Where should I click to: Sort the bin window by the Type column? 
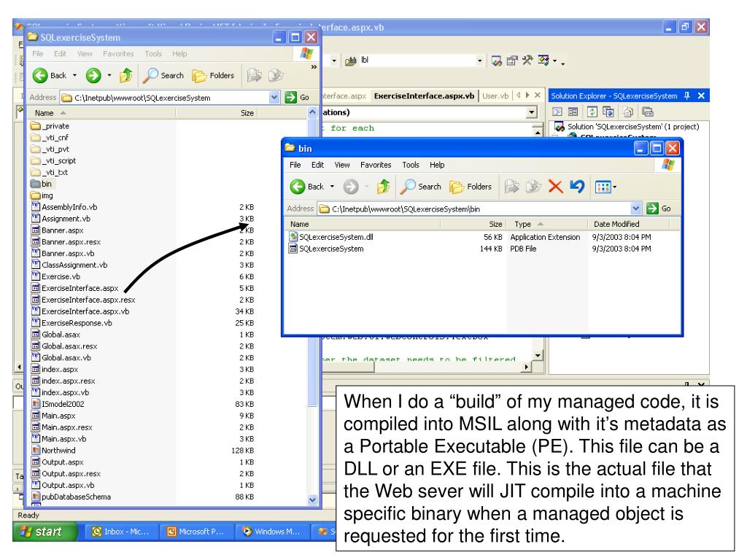[546, 224]
